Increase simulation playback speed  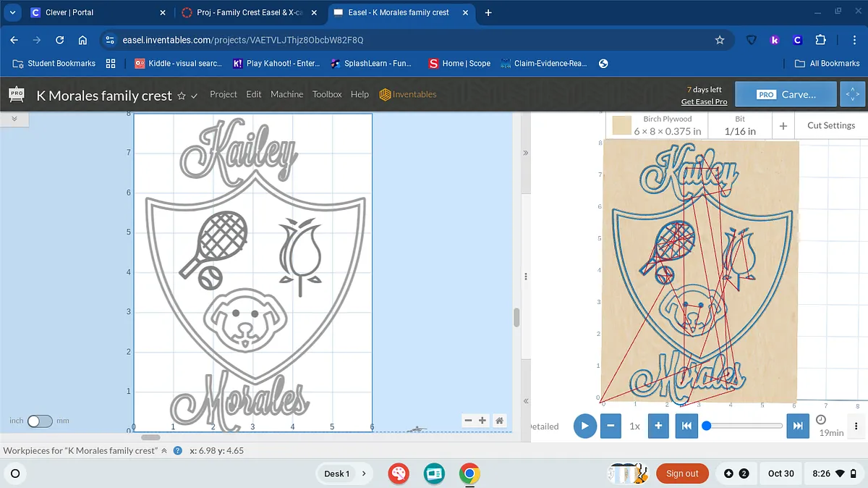click(658, 426)
